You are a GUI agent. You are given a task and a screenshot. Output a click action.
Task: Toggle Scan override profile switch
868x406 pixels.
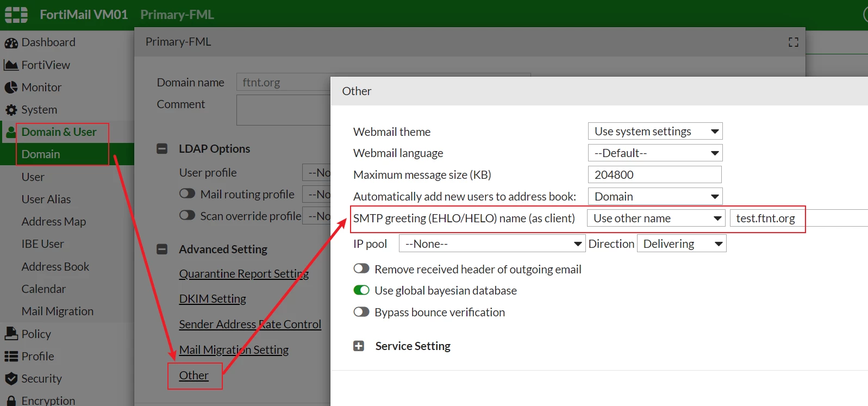click(187, 216)
